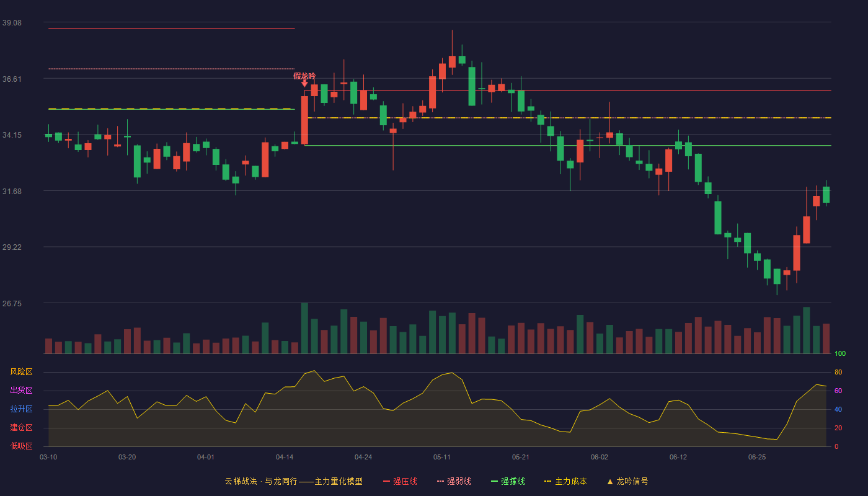Click the 03-10 date label
Screen dimensions: 868x496
pyautogui.click(x=48, y=457)
